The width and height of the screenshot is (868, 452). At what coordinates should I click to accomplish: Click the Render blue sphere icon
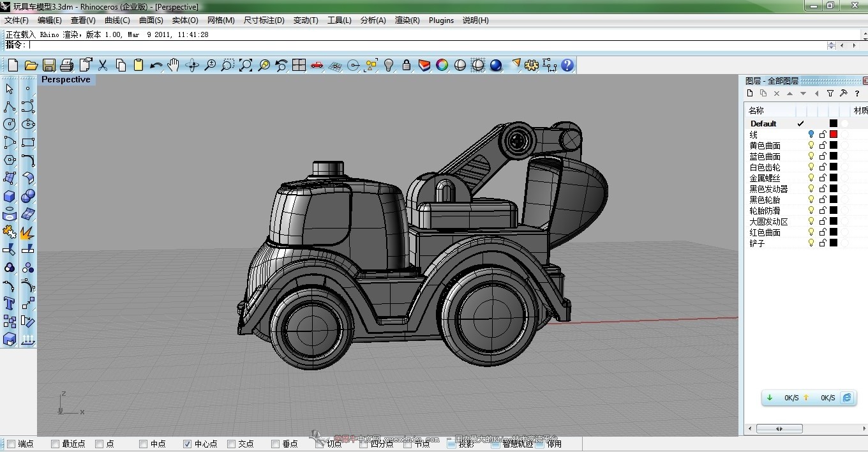(496, 65)
